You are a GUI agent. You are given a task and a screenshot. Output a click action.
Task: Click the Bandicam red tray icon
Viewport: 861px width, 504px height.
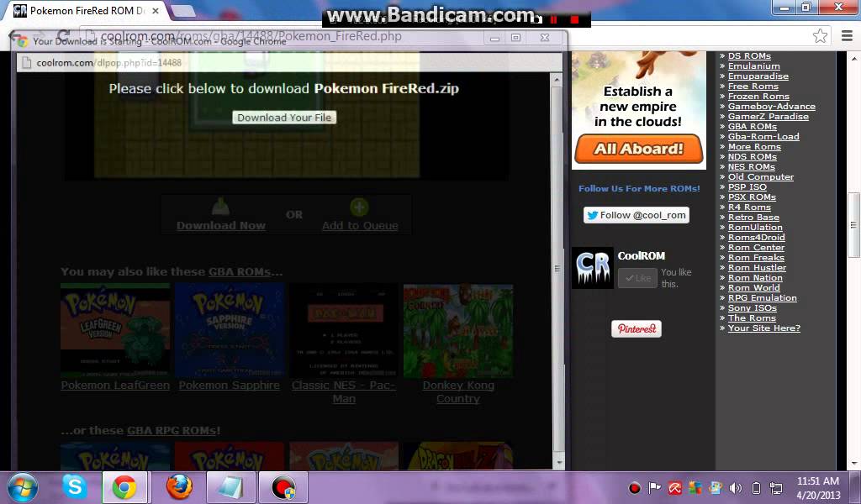[634, 487]
